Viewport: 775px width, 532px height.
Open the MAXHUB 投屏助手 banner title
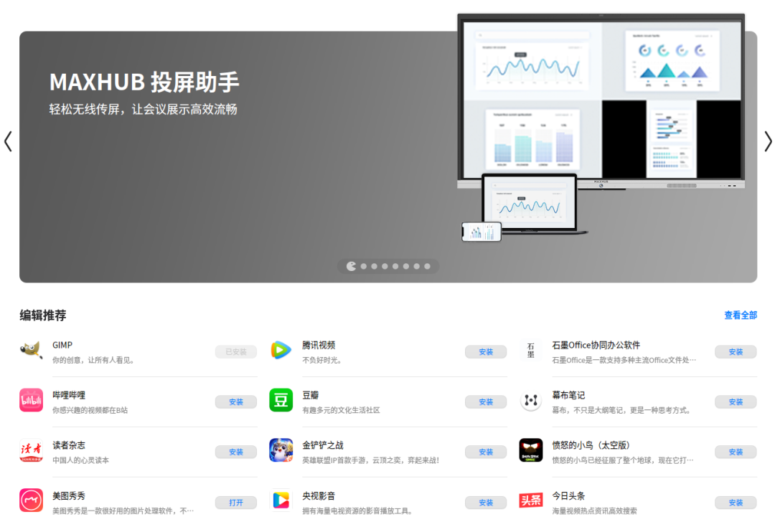(x=144, y=82)
